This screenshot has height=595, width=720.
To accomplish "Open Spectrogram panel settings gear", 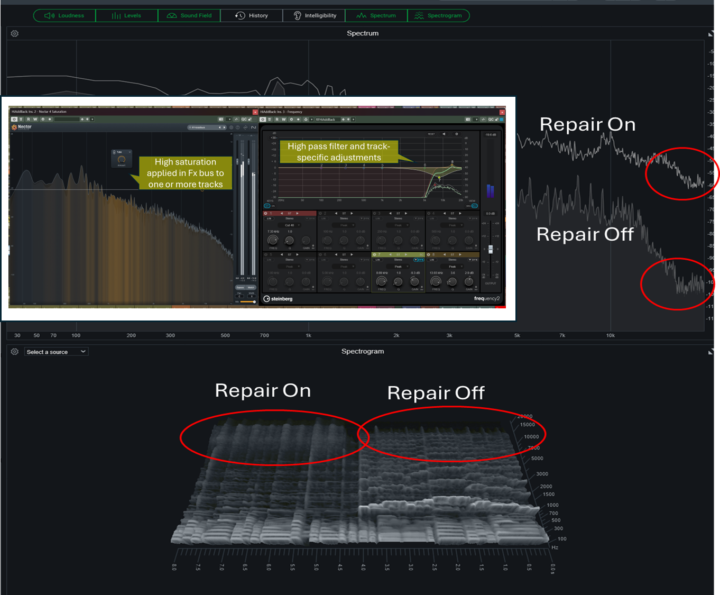I will click(15, 352).
